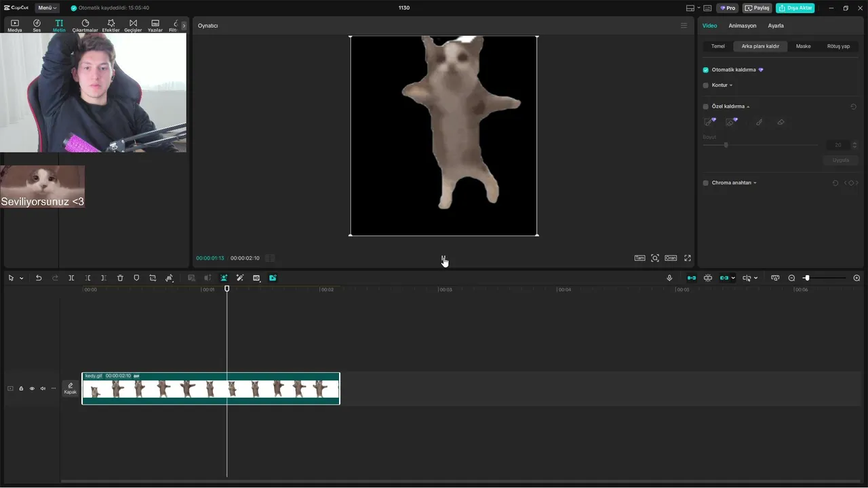This screenshot has width=868, height=488.
Task: Add a marker on the timeline
Action: pyautogui.click(x=136, y=278)
